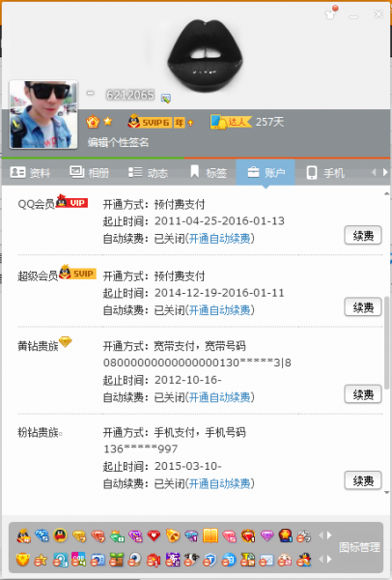Click the blue shield icon

210,560
